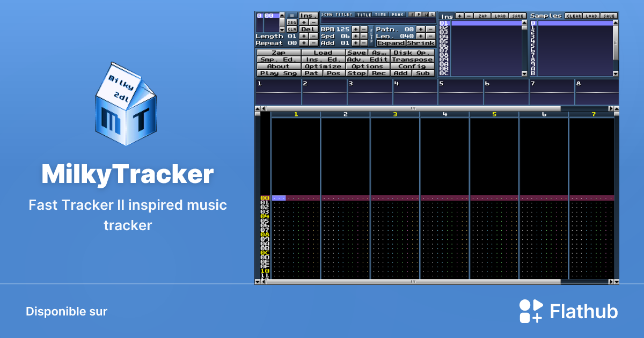Screen dimensions: 644x338
Task: Click the equals icon above the SEQ button
Action: (x=291, y=15)
